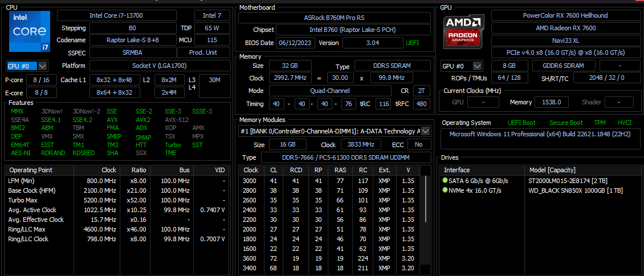Click the TDP value 65 W
This screenshot has height=276, width=644.
point(212,29)
